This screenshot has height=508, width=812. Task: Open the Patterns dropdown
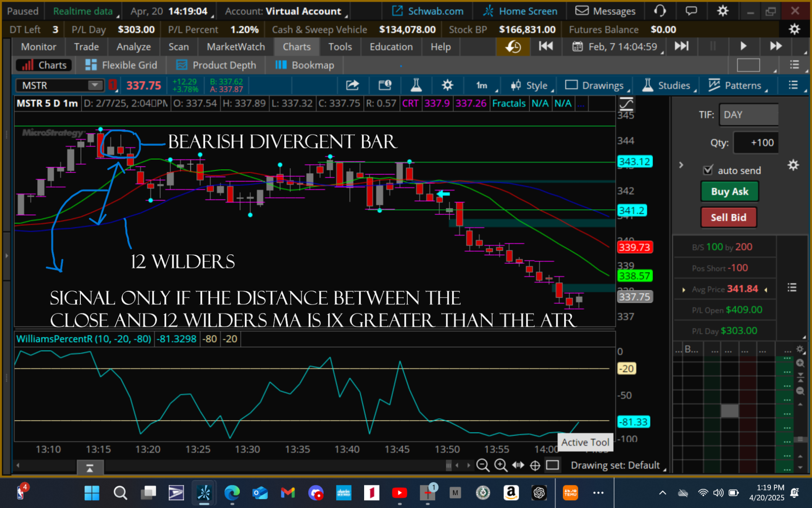pos(738,86)
